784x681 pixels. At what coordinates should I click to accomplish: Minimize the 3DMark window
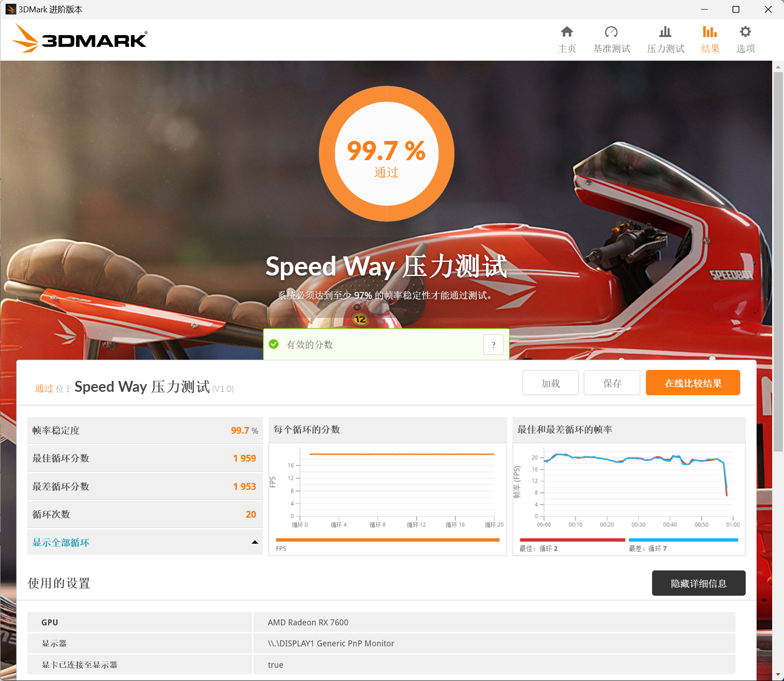[704, 9]
